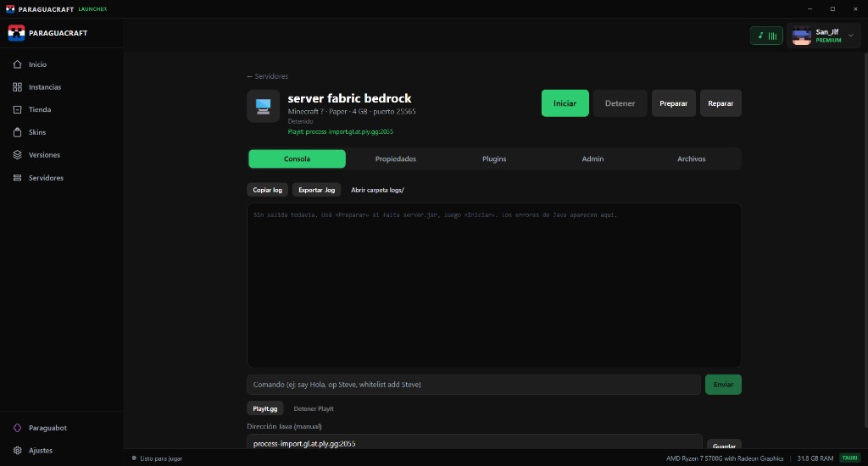Click the Listo para jugar status dot
This screenshot has height=466, width=868.
point(134,458)
